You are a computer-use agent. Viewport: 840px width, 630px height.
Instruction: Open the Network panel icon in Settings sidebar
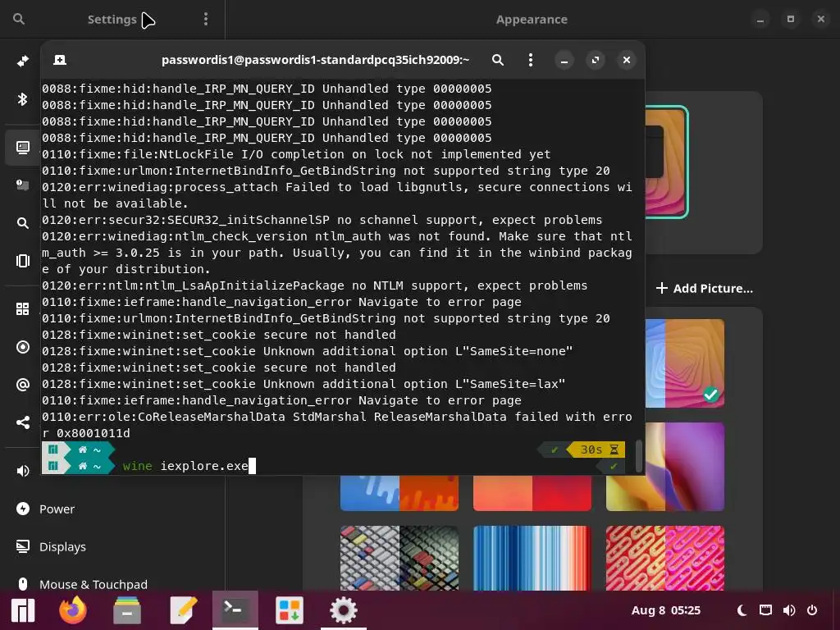[22, 61]
